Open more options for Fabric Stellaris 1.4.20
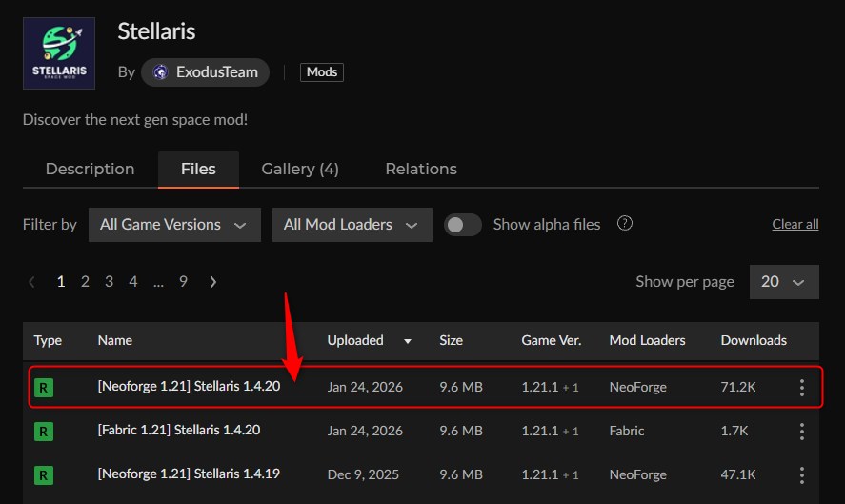This screenshot has width=845, height=504. pyautogui.click(x=802, y=432)
